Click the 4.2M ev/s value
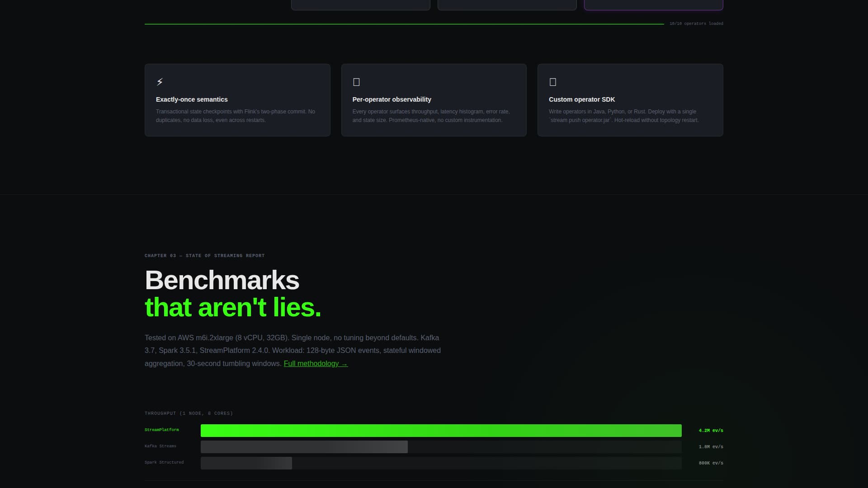The height and width of the screenshot is (488, 868). [x=711, y=431]
